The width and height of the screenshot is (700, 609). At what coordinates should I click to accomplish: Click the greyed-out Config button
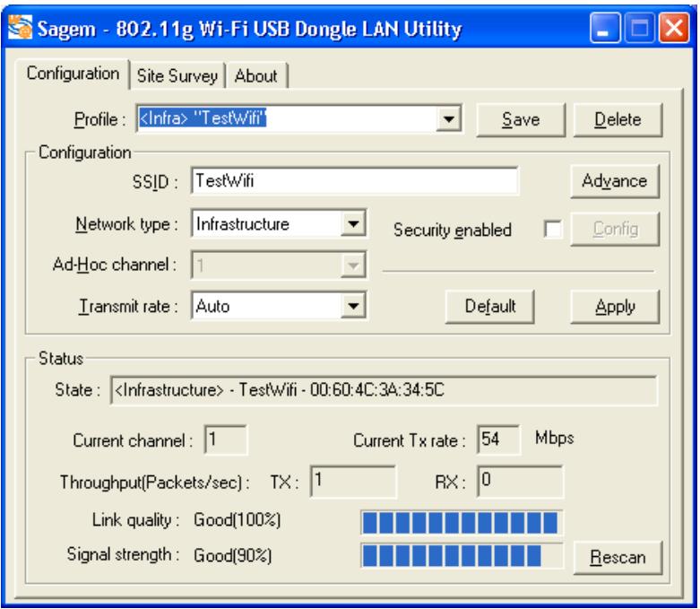(614, 230)
